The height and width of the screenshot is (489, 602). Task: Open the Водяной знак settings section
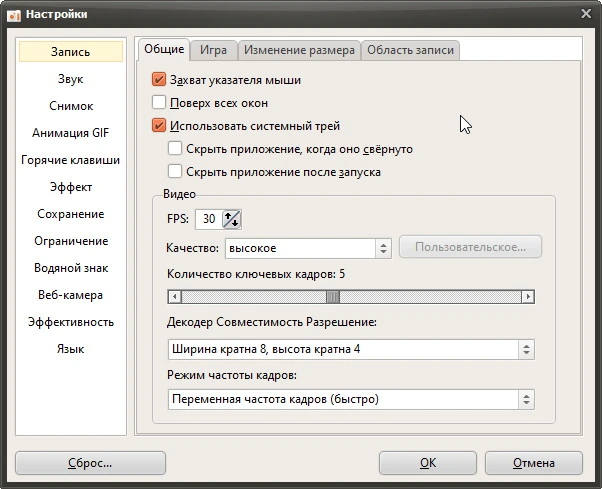(x=71, y=268)
